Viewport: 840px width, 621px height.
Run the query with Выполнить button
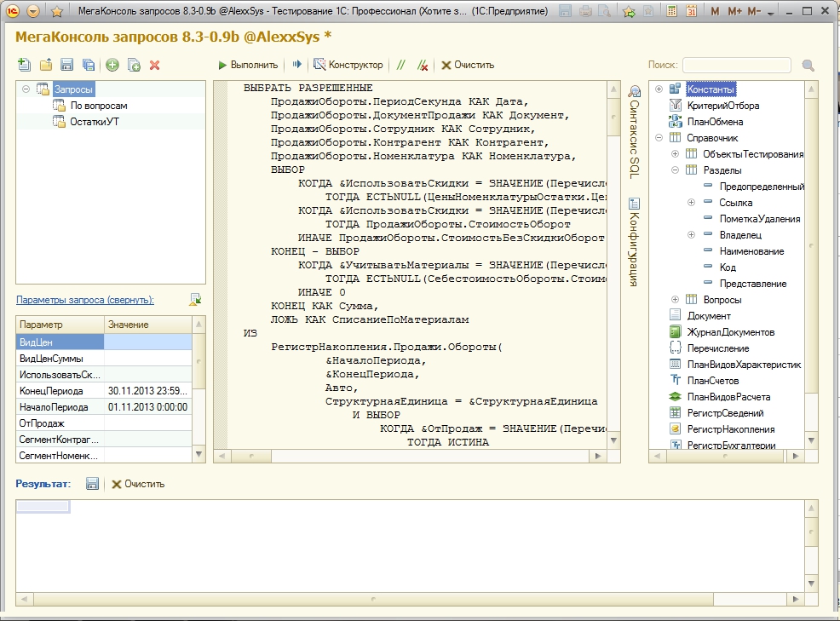[x=248, y=65]
